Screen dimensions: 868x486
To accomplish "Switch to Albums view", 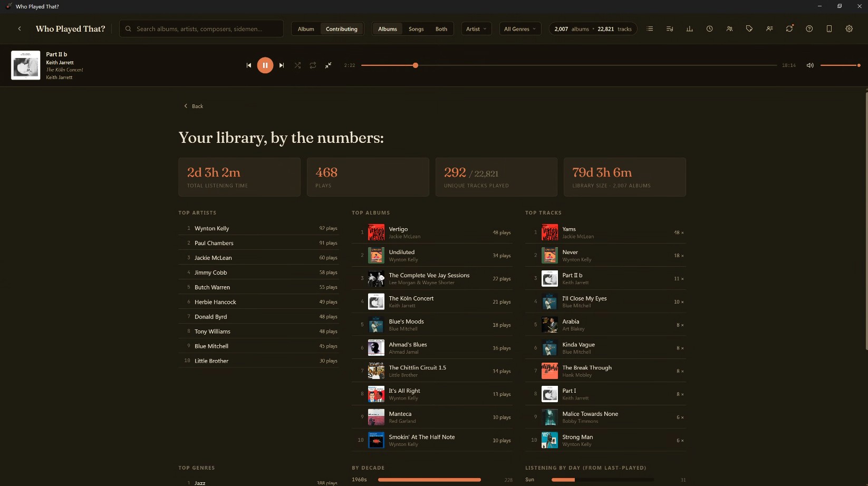I will coord(388,29).
